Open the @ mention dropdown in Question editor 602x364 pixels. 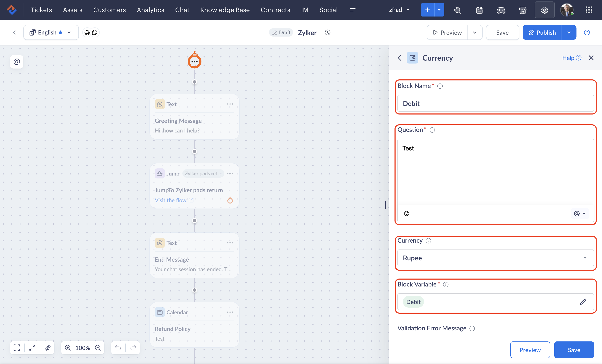[x=580, y=213]
